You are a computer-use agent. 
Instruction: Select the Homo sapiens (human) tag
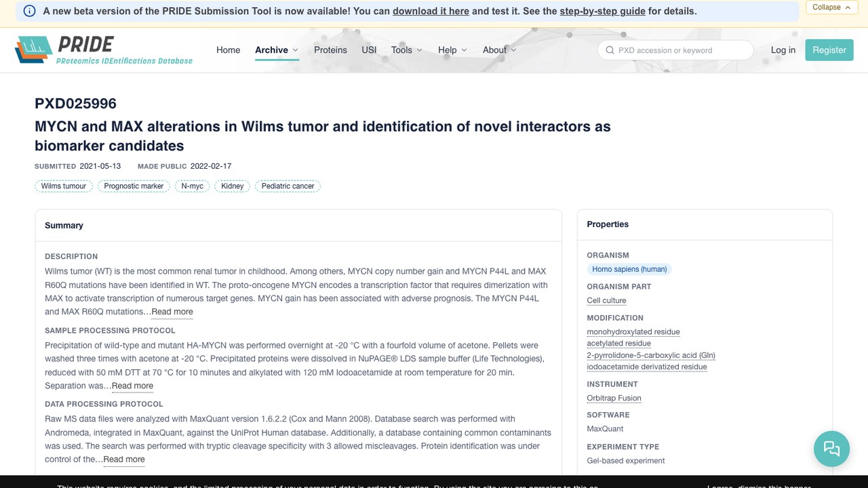coord(629,269)
